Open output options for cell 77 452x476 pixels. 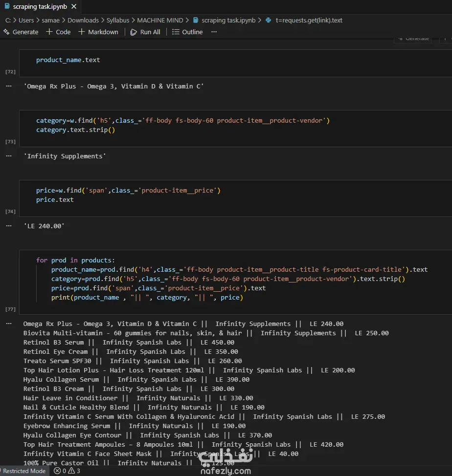coord(9,324)
